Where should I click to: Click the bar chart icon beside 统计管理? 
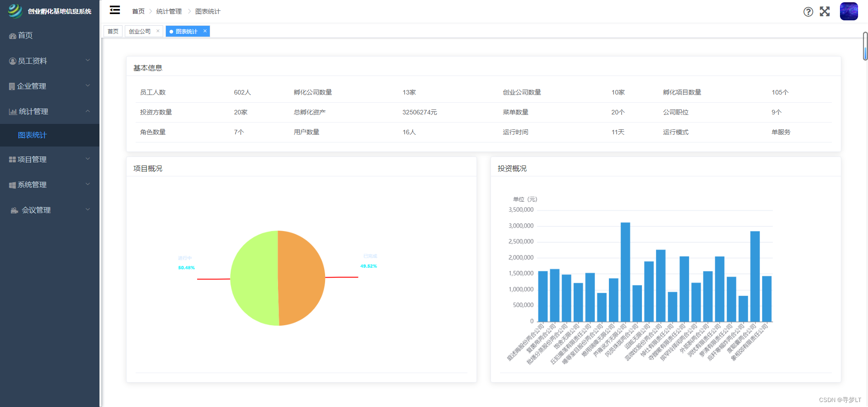(13, 112)
